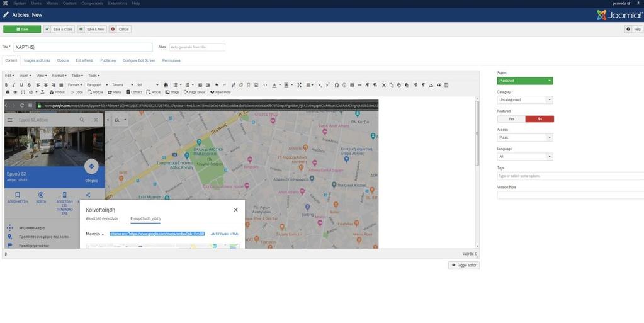Image resolution: width=644 pixels, height=323 pixels.
Task: Set Featured to No
Action: [x=539, y=119]
